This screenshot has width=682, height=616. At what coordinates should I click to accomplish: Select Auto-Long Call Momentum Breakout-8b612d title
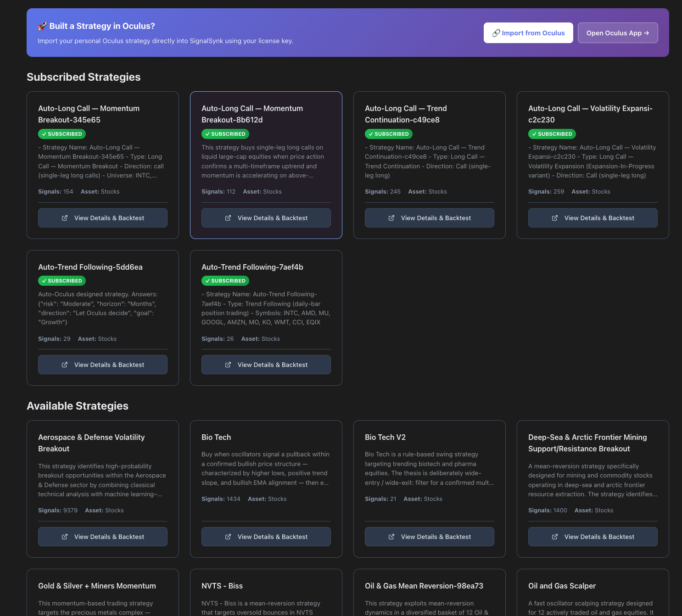(252, 114)
